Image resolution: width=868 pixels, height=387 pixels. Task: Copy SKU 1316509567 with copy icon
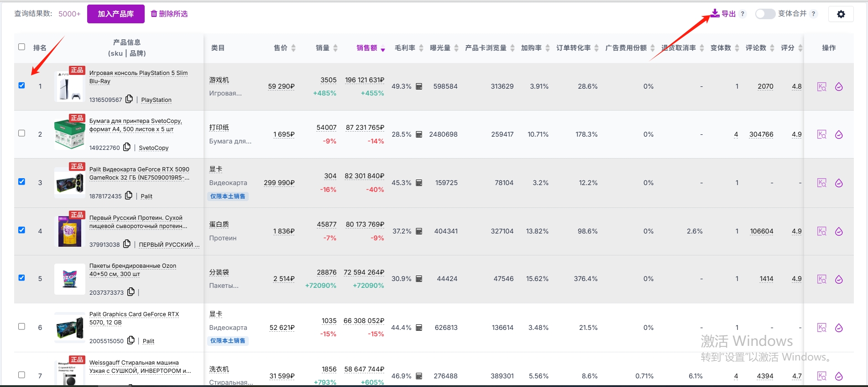pos(129,99)
